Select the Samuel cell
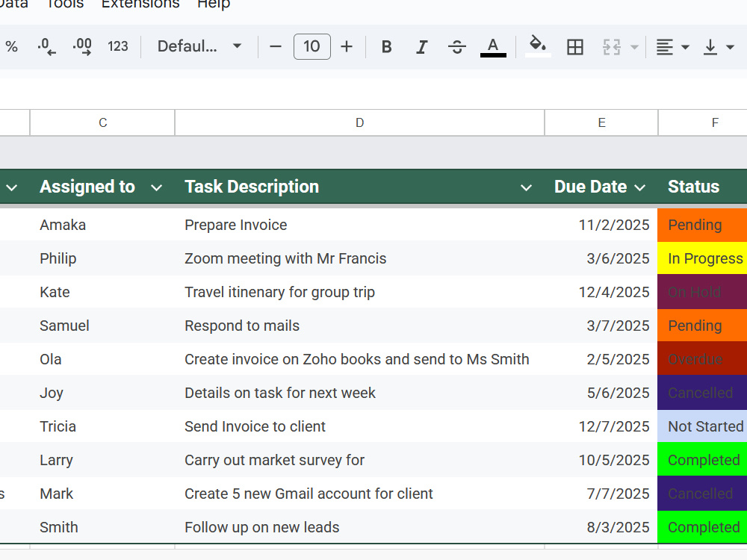Image resolution: width=747 pixels, height=560 pixels. [102, 326]
